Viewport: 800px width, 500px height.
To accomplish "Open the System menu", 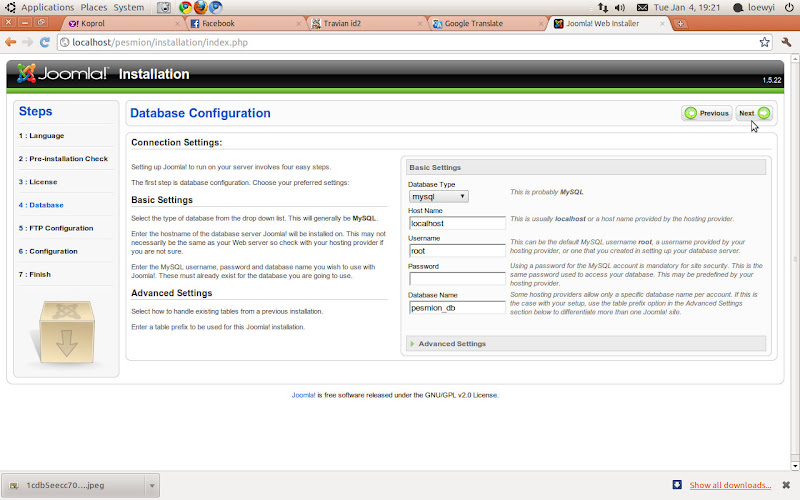I will (129, 7).
